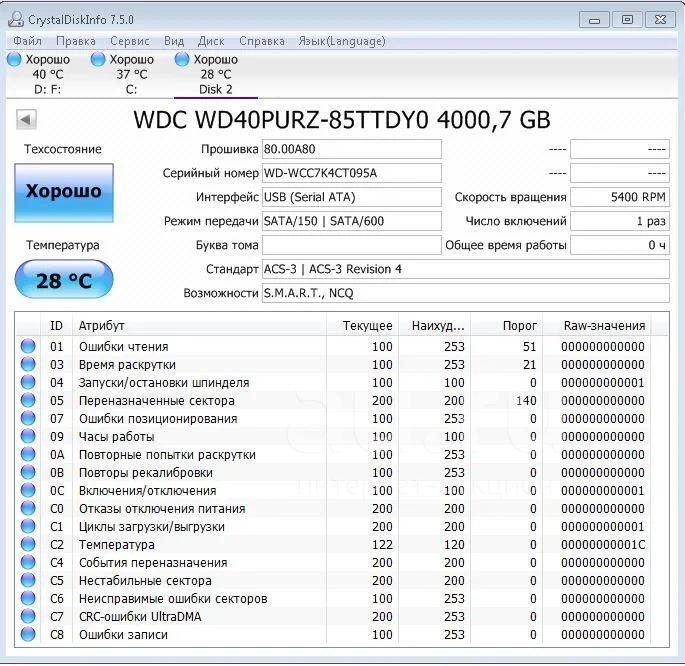Click the Прошивка field 80.00A80
The height and width of the screenshot is (666, 685).
352,149
